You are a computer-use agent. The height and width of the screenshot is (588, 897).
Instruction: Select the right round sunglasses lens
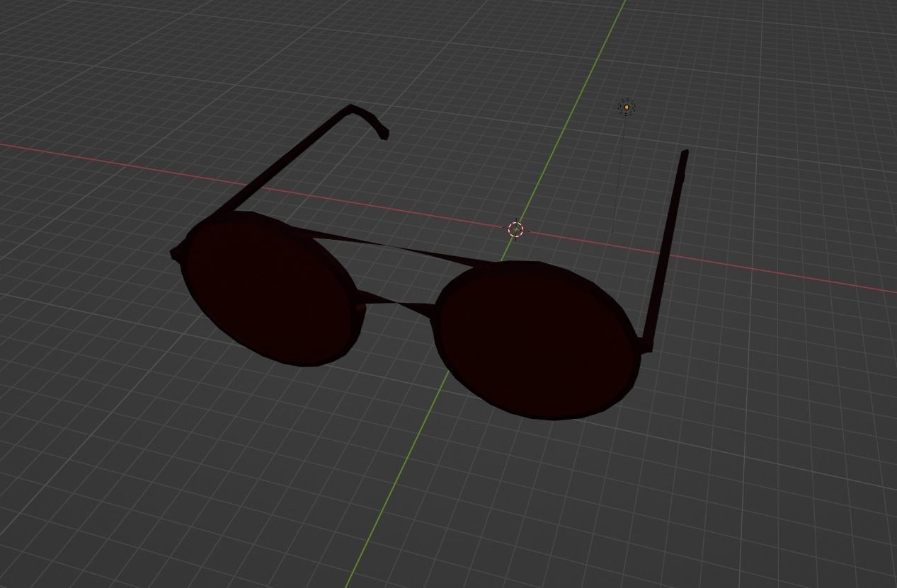(x=538, y=341)
